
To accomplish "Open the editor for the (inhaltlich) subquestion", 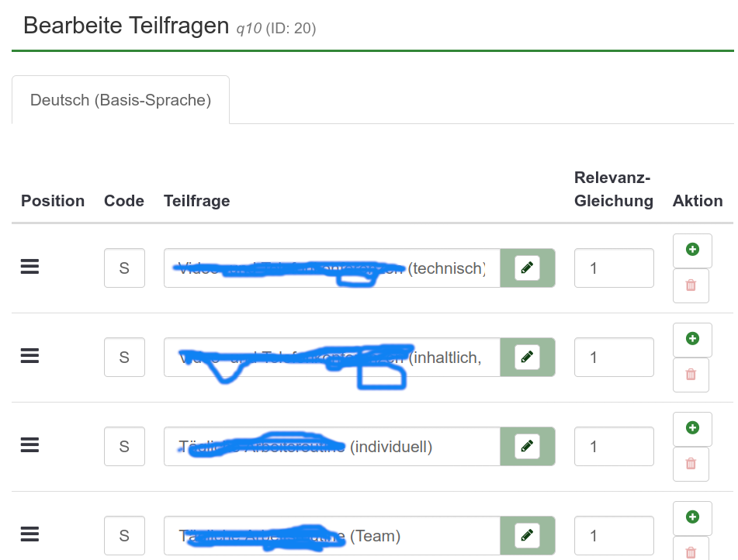I will 527,357.
